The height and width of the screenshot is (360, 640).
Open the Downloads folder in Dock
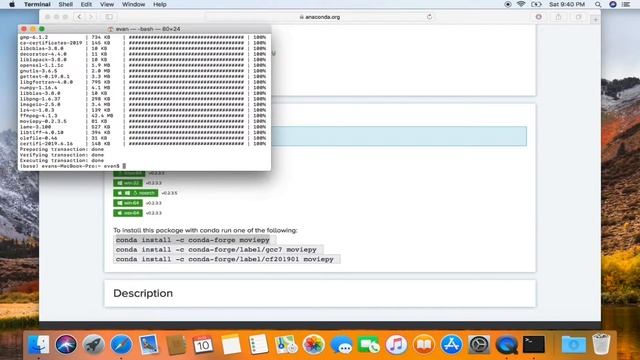tap(573, 345)
